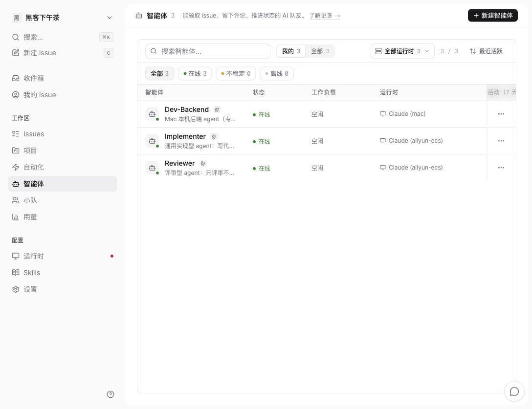532x409 pixels.
Task: Go to 我的 issue
Action: [x=63, y=95]
